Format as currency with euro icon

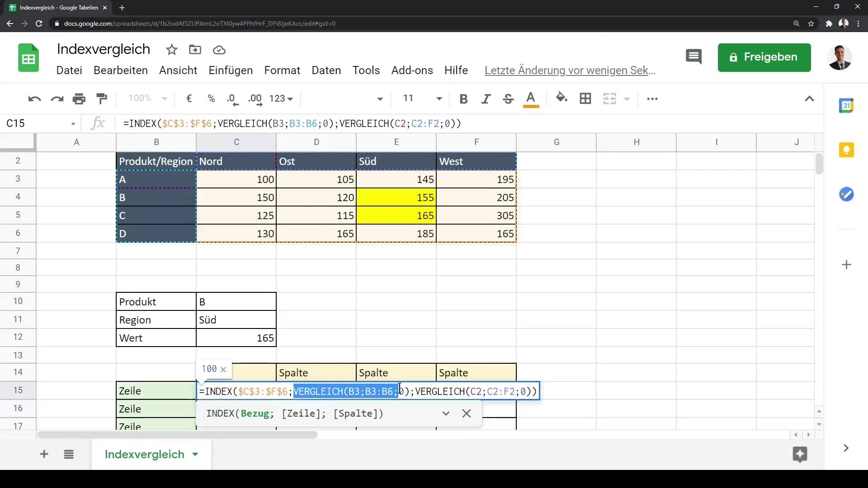[189, 99]
